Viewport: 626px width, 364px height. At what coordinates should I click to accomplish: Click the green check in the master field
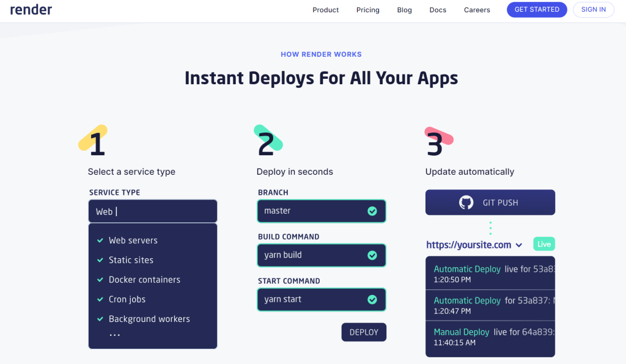point(372,211)
